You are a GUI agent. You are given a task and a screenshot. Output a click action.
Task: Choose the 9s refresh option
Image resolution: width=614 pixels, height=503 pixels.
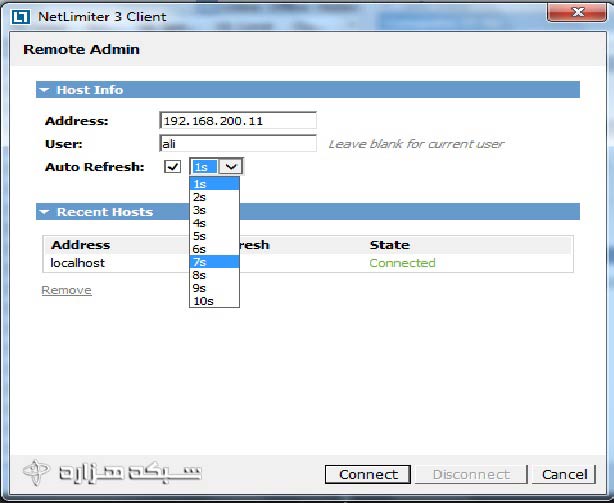[x=215, y=288]
